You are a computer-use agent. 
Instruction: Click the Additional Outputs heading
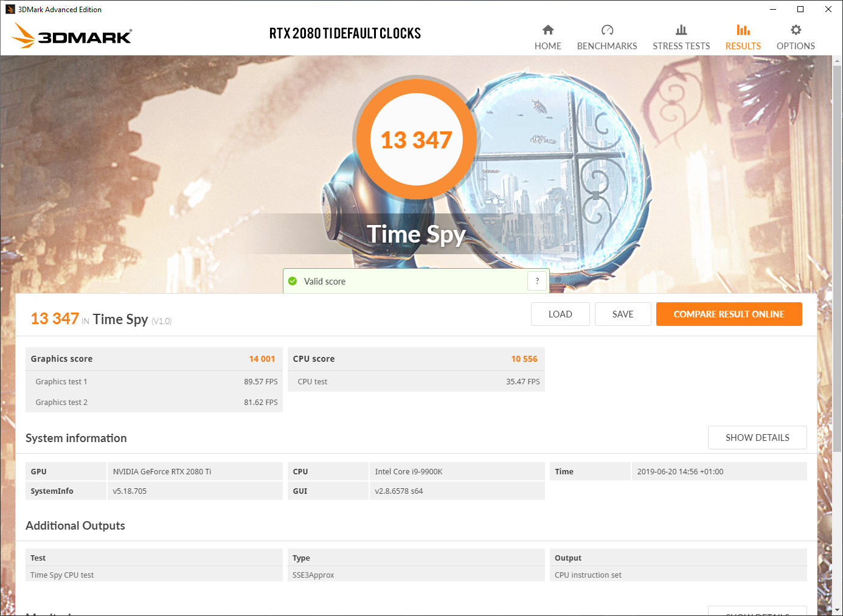click(75, 525)
